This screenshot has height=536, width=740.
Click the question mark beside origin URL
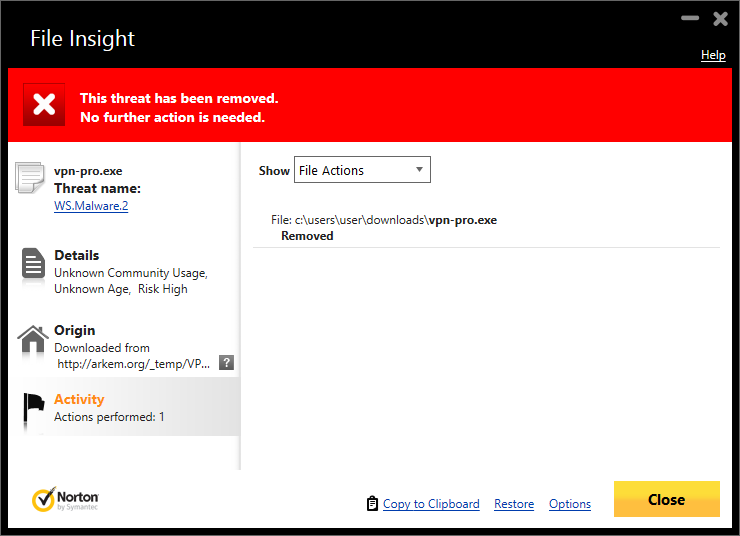tap(227, 362)
